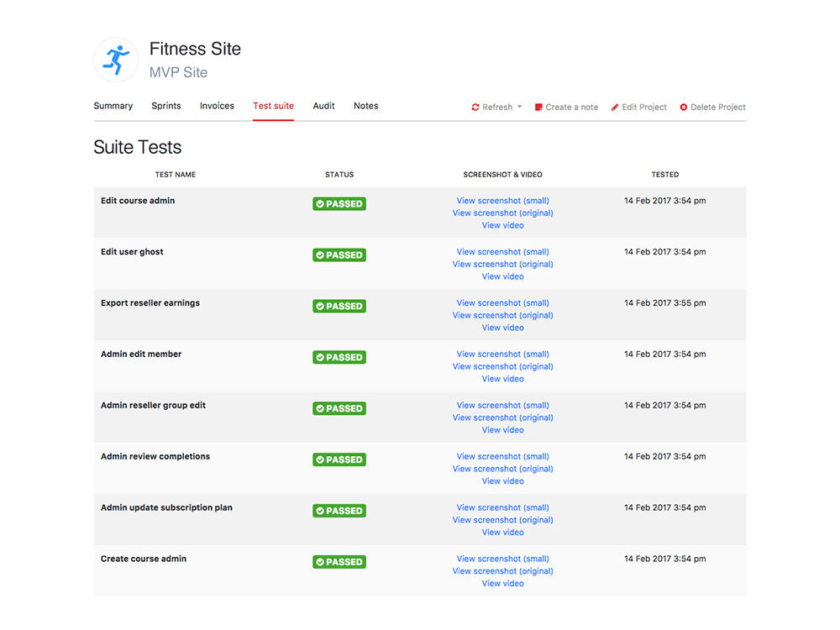View video for Edit user ghost
840x630 pixels.
tap(502, 276)
